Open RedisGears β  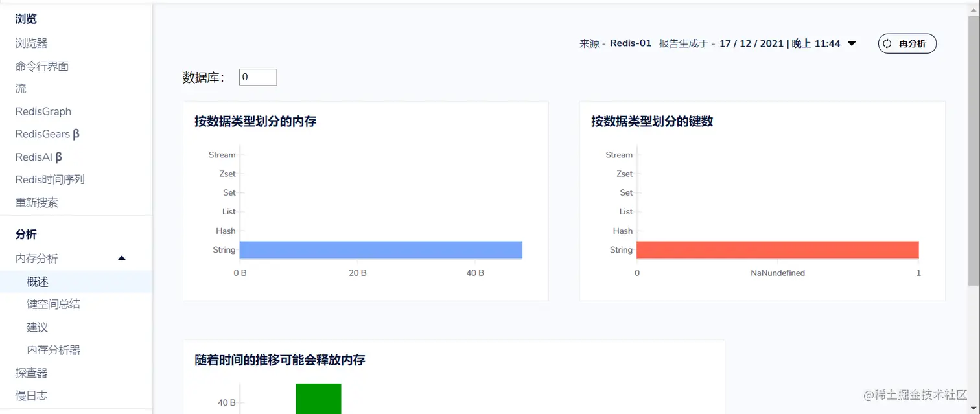point(47,133)
